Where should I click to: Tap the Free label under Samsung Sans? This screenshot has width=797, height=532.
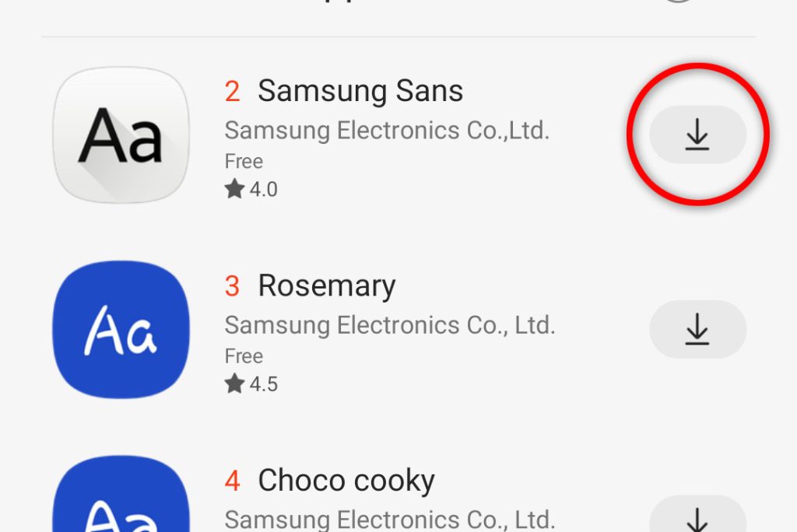pyautogui.click(x=244, y=162)
